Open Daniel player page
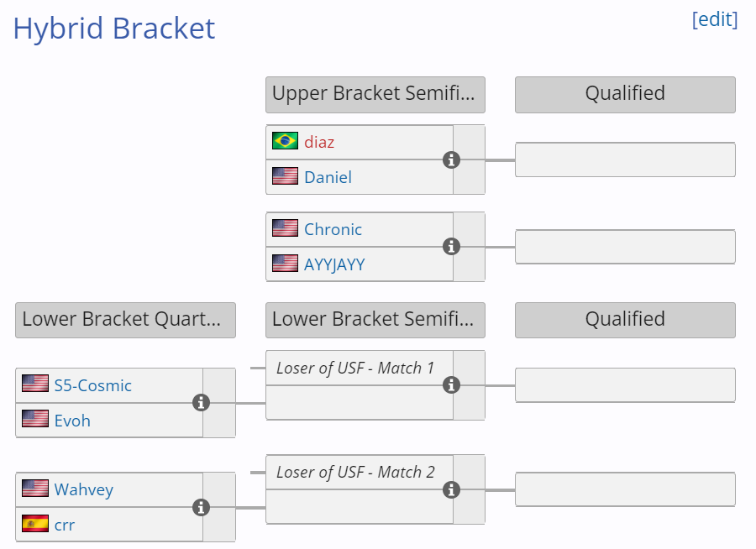 point(328,177)
